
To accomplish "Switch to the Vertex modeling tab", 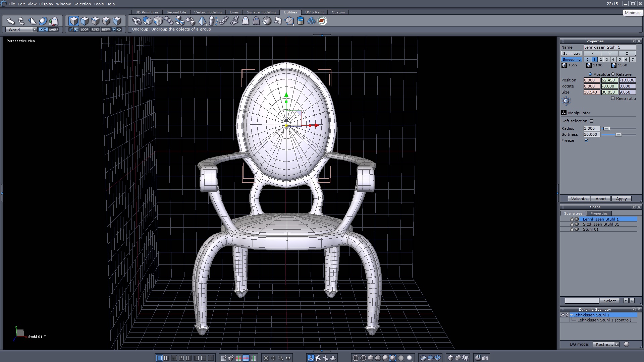I will point(208,12).
